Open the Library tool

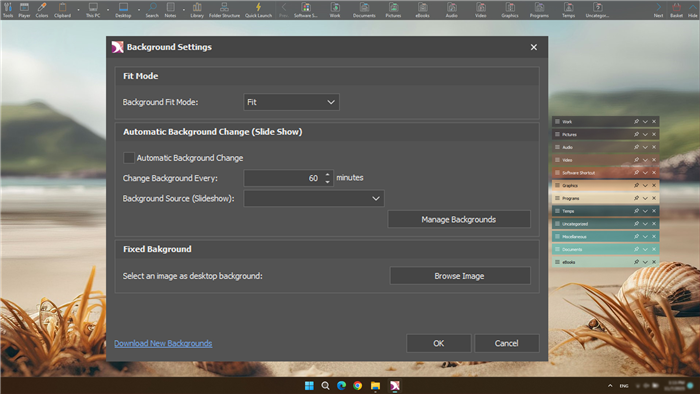pos(197,10)
